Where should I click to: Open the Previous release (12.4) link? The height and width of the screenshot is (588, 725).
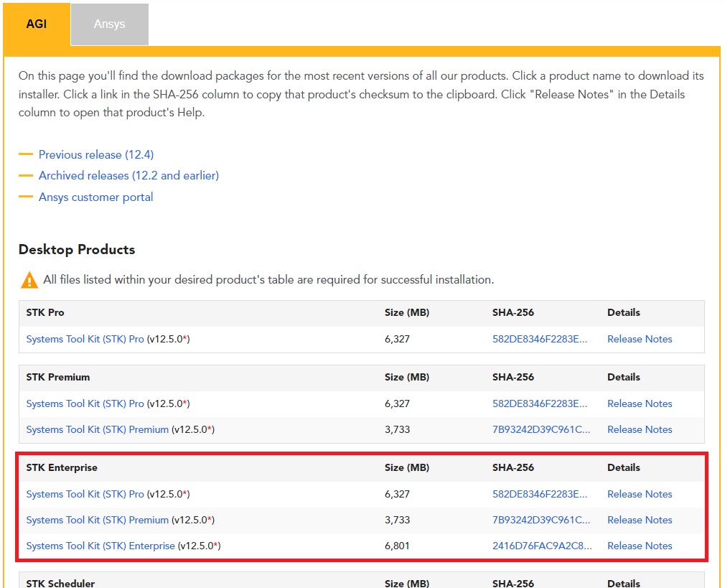point(95,154)
